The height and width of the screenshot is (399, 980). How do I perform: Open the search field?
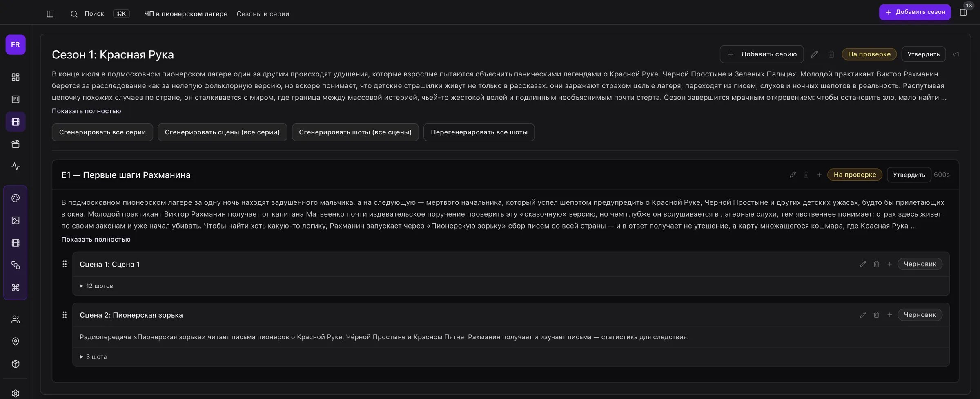[x=100, y=14]
